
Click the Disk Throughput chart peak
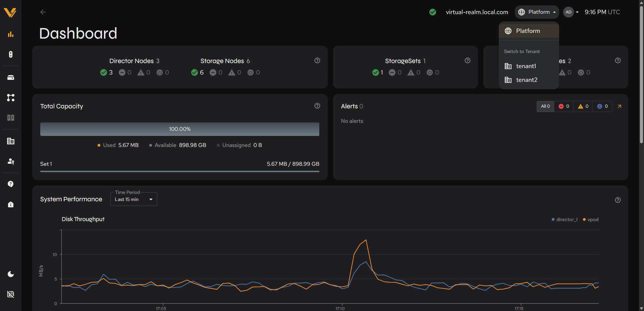tap(366, 240)
